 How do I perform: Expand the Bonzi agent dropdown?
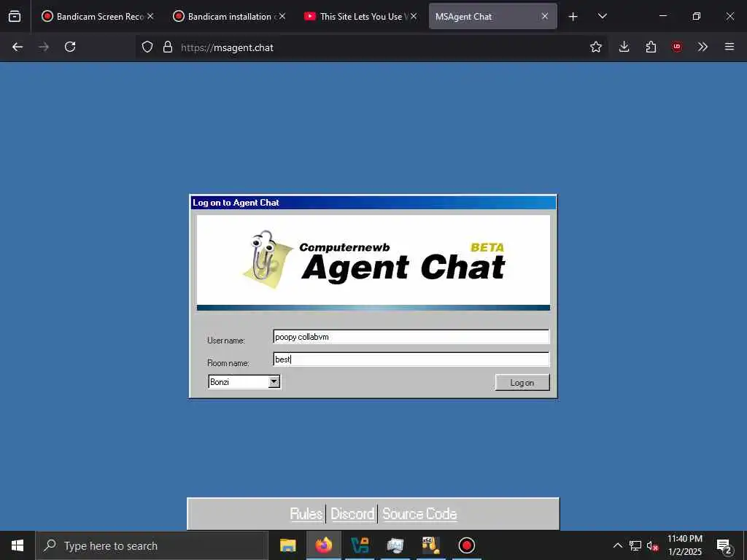[274, 381]
